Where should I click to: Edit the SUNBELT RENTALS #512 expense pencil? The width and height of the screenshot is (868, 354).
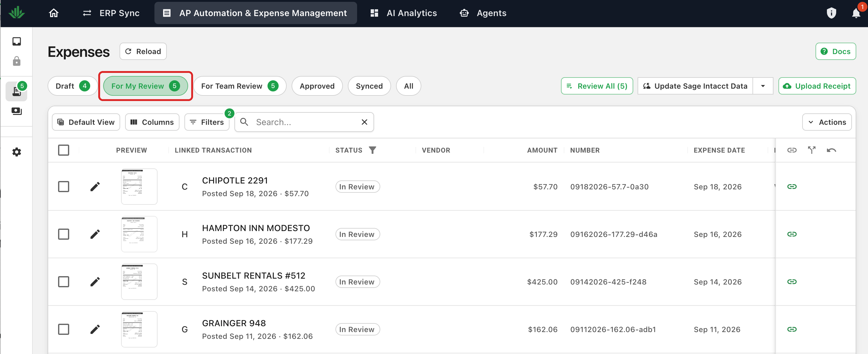[95, 282]
